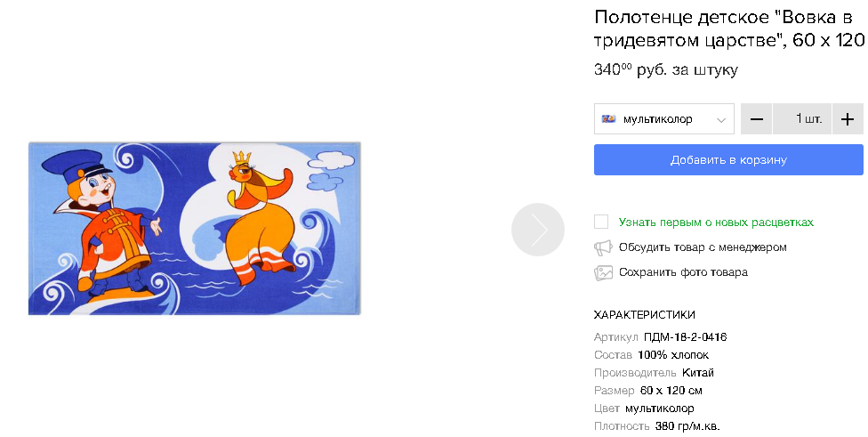Click the quantity field showing "1 шт."
868x437 pixels.
(x=802, y=119)
